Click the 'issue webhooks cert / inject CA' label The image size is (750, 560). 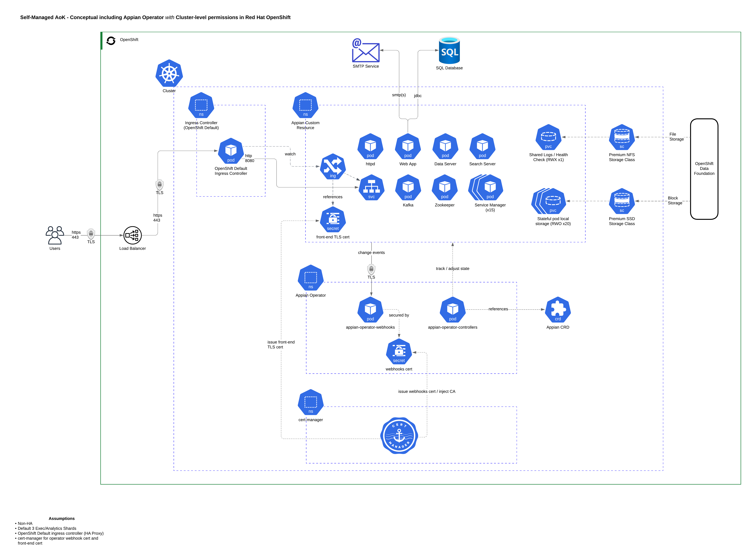pos(427,392)
